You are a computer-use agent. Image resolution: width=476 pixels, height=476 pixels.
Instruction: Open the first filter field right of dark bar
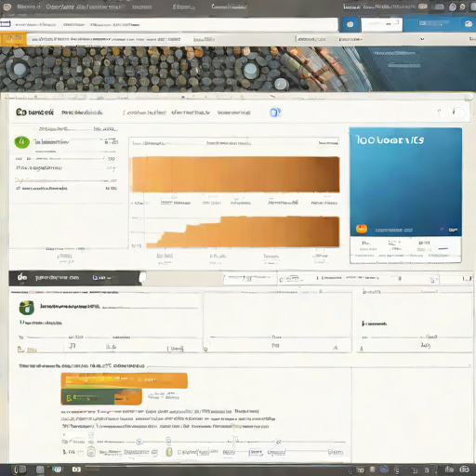point(250,279)
